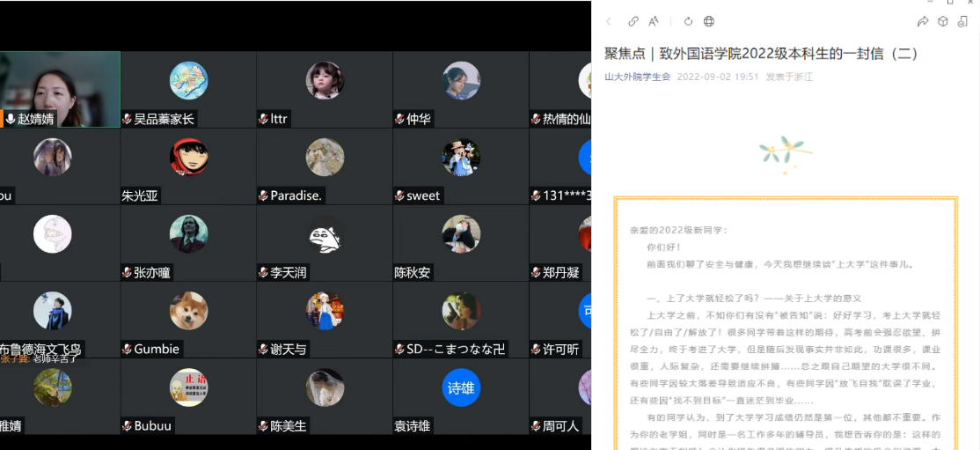Screen dimensions: 980x450
Task: Click the cube icon in article toolbar
Action: (942, 21)
